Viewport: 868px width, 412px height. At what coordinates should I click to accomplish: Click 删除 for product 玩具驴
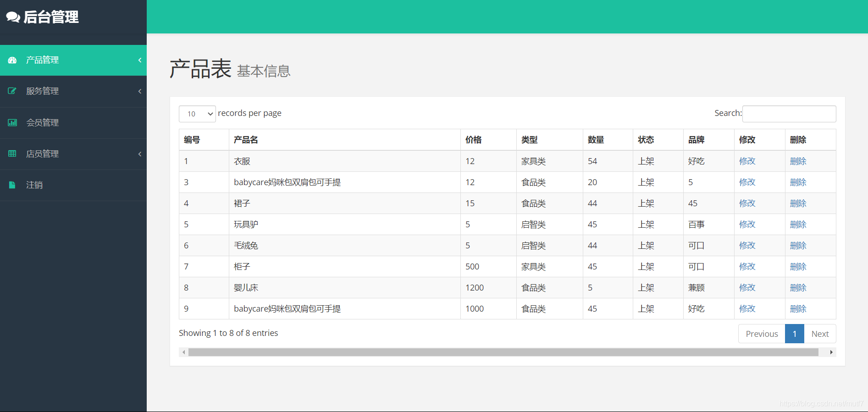pos(798,225)
